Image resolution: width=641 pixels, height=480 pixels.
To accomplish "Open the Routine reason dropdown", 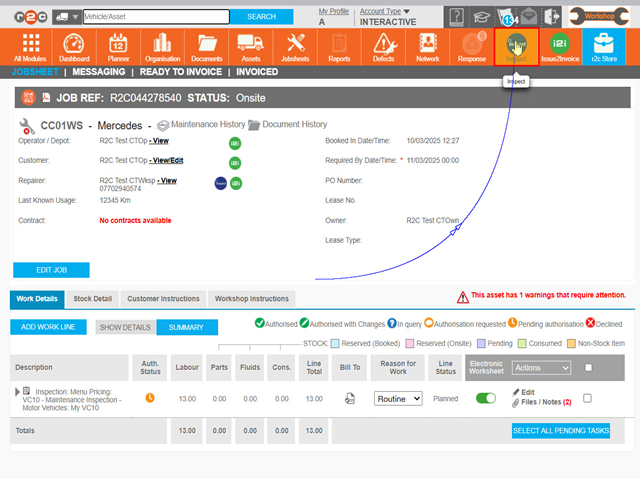I will (x=398, y=399).
